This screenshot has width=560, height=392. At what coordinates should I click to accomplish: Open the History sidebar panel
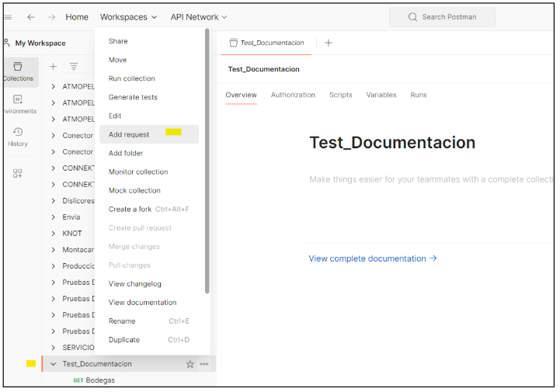pos(18,137)
